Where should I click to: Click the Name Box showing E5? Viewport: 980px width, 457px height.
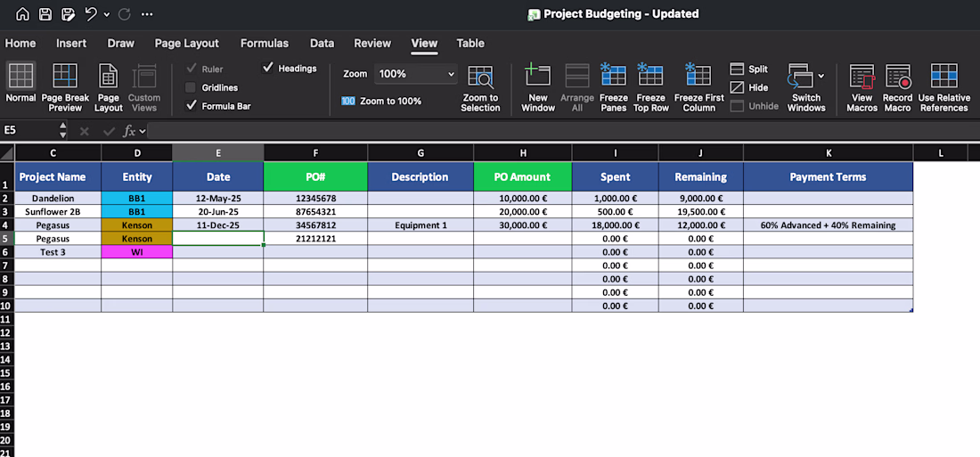click(29, 130)
